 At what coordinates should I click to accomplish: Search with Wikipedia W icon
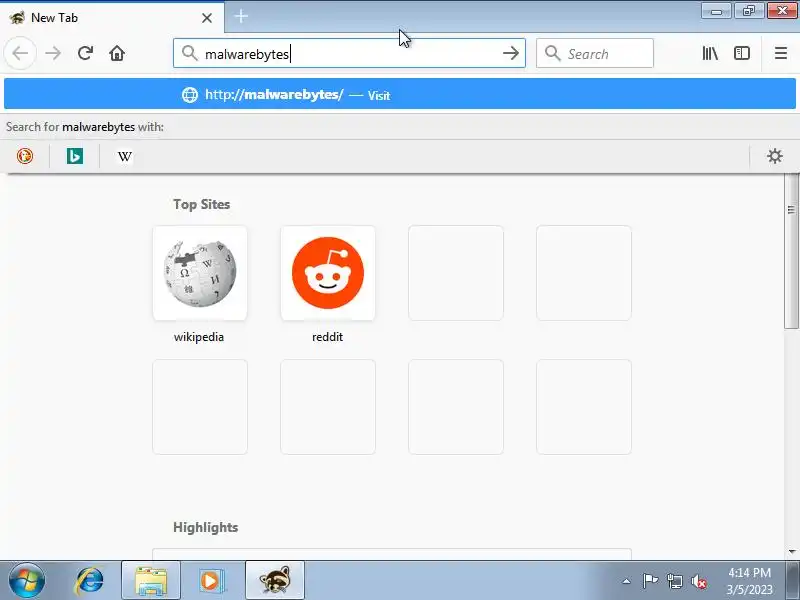[124, 156]
